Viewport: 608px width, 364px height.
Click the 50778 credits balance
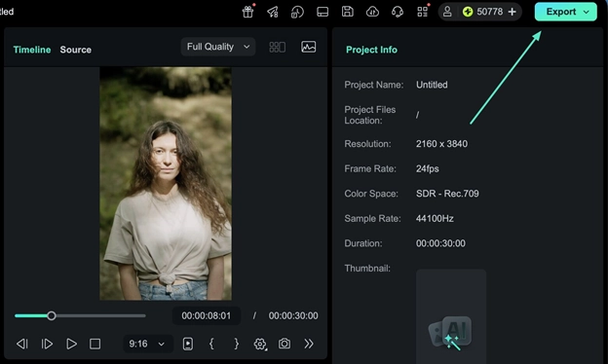click(490, 12)
